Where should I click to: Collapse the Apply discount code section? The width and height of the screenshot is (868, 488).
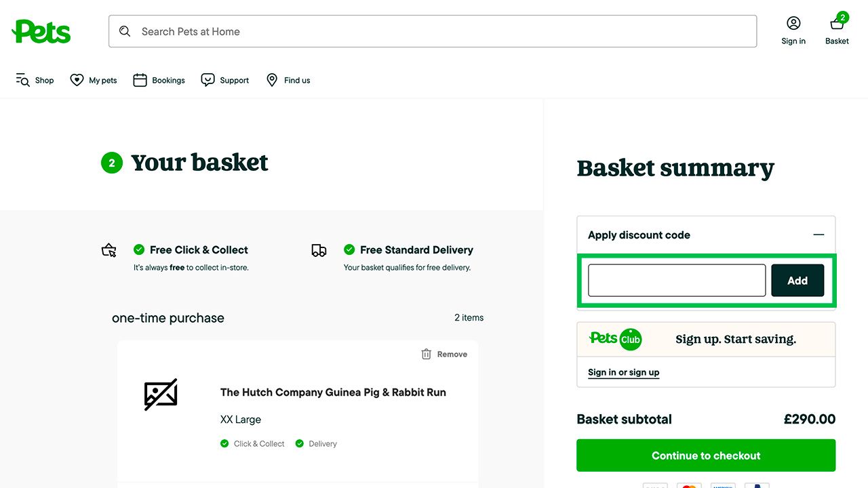point(818,235)
